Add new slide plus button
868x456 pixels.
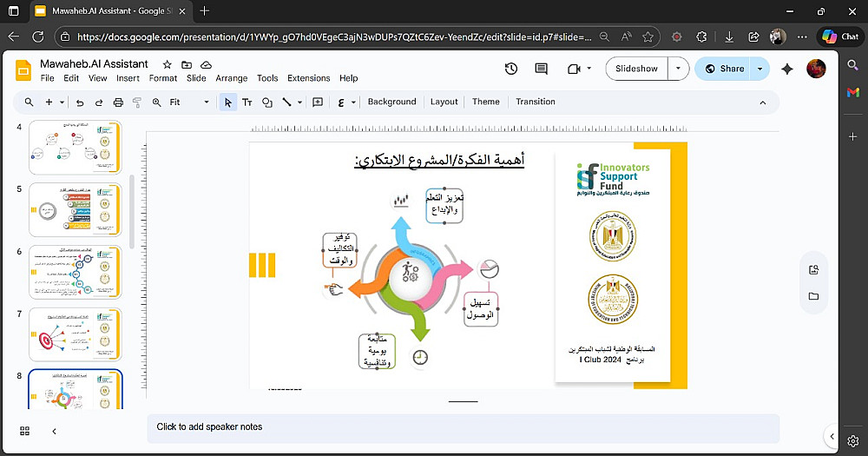[49, 102]
